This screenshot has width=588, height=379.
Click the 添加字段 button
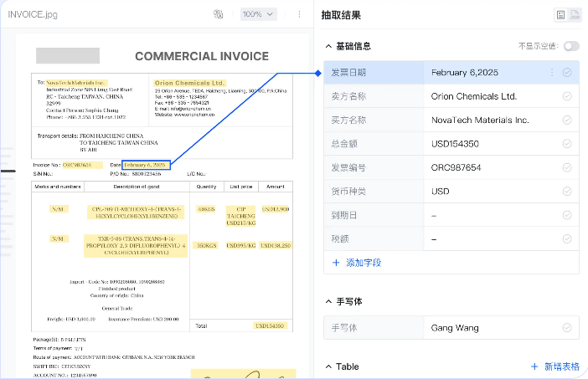point(357,263)
